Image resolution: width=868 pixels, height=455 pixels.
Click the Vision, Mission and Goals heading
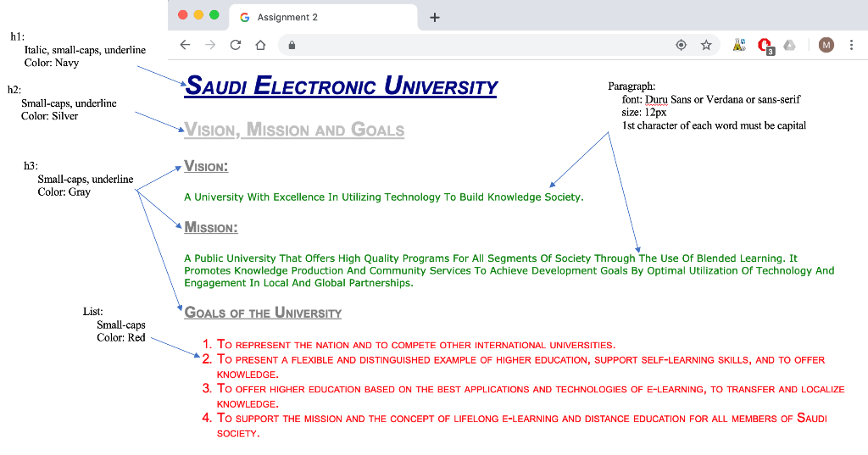pyautogui.click(x=294, y=130)
